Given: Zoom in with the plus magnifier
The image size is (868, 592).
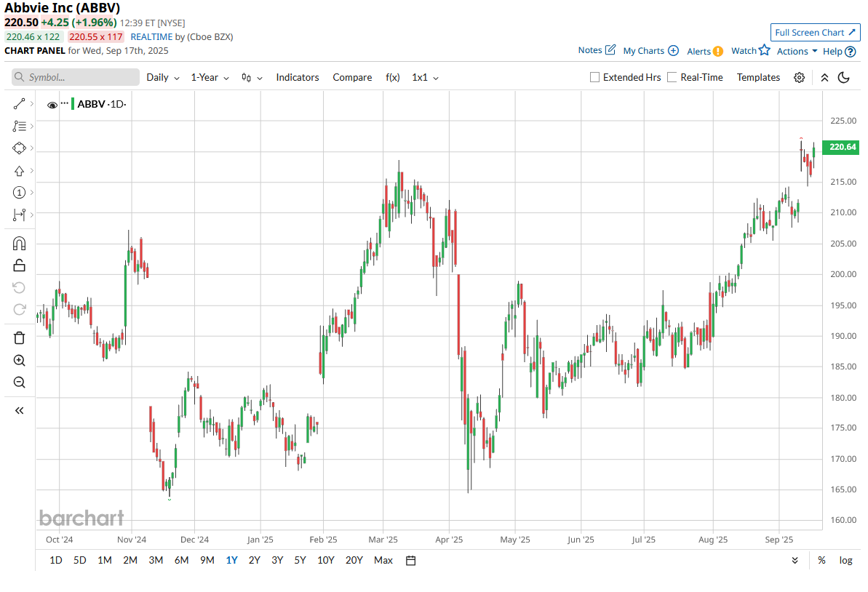Looking at the screenshot, I should coord(20,360).
